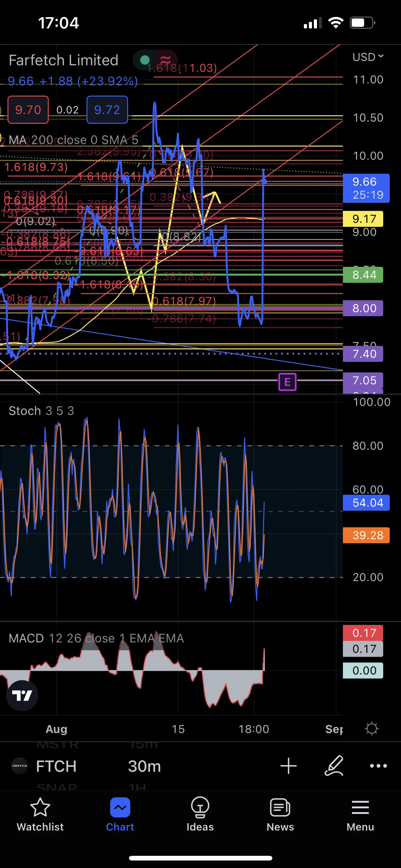Tap the '0(9.02)' Fibonacci label
This screenshot has width=401, height=868.
pos(35,221)
